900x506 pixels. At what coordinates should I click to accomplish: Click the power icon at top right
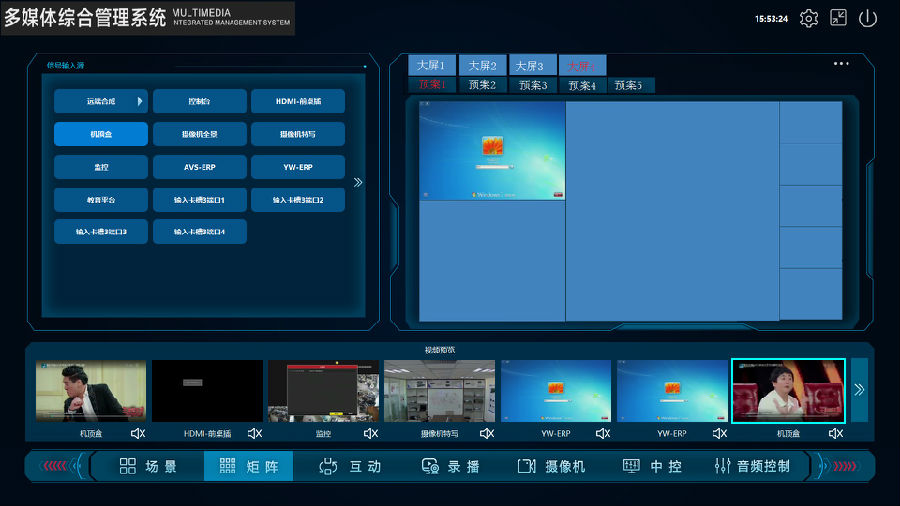click(868, 18)
